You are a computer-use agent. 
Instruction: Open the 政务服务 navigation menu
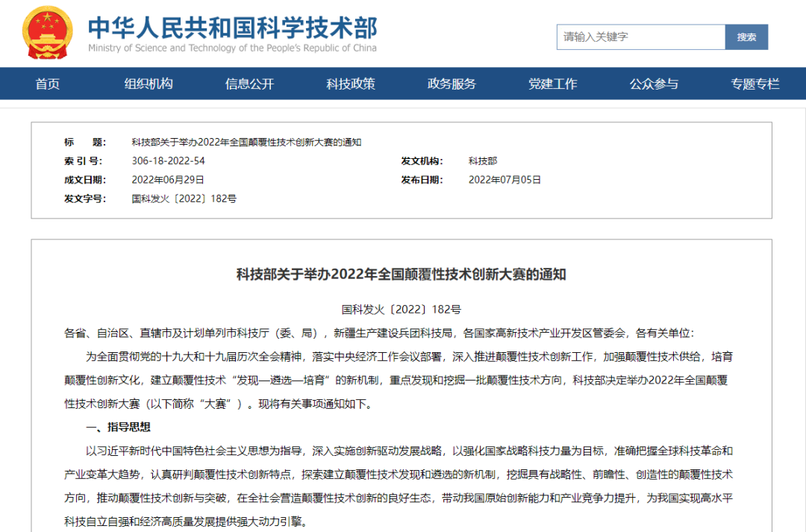[x=451, y=84]
